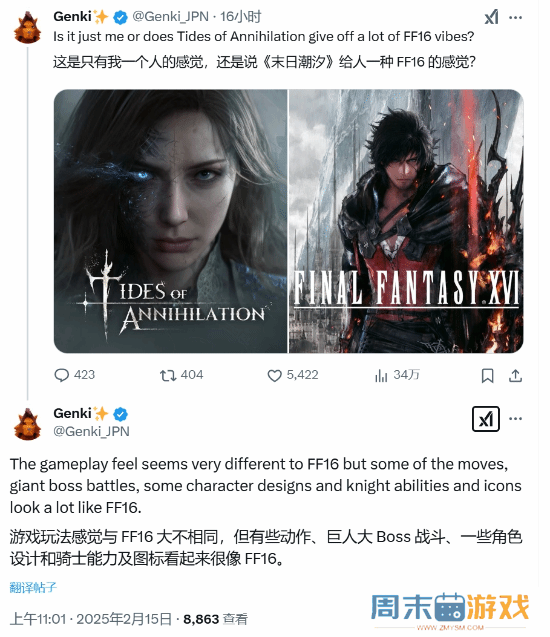The image size is (550, 637).
Task: Click the reply icon showing 423
Action: 61,375
